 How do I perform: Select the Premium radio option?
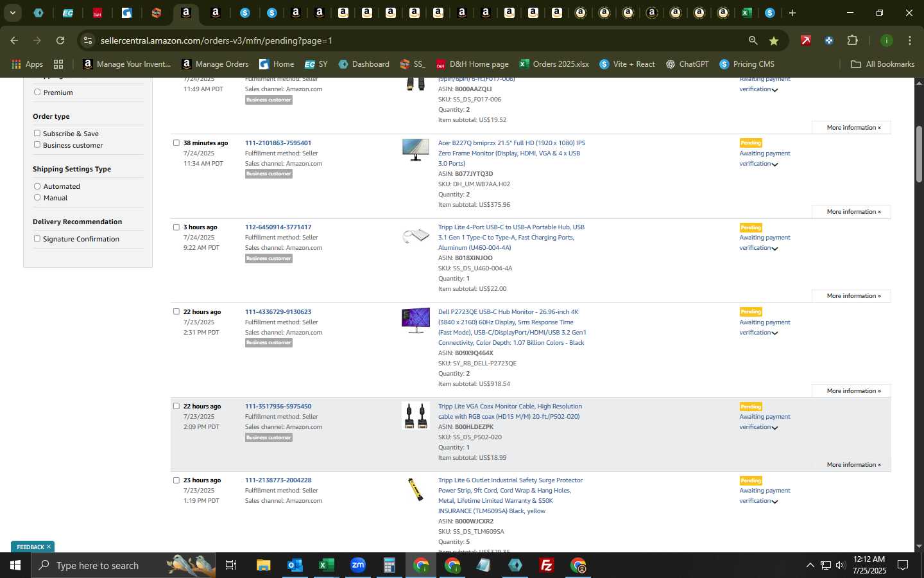pyautogui.click(x=37, y=92)
